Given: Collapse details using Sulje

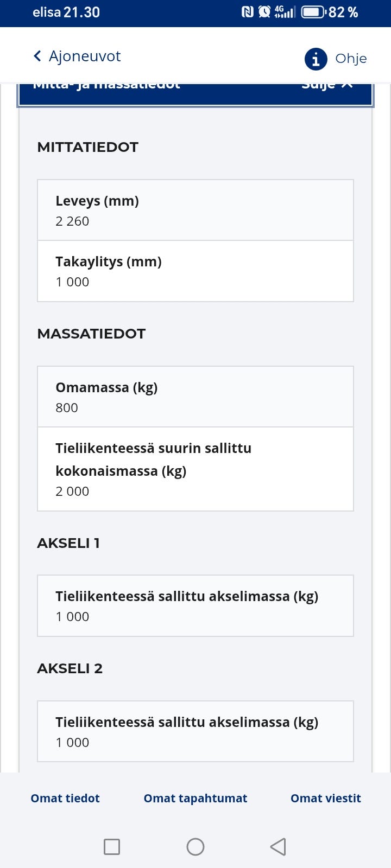Looking at the screenshot, I should coord(326,85).
